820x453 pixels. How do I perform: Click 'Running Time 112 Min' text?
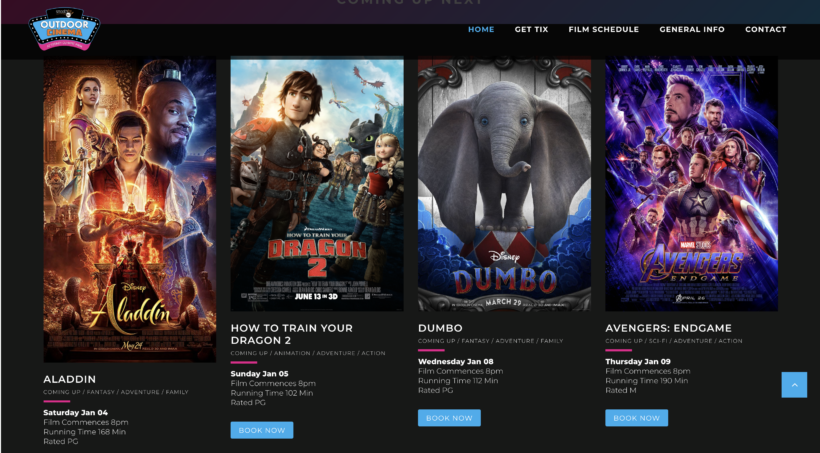tap(458, 381)
